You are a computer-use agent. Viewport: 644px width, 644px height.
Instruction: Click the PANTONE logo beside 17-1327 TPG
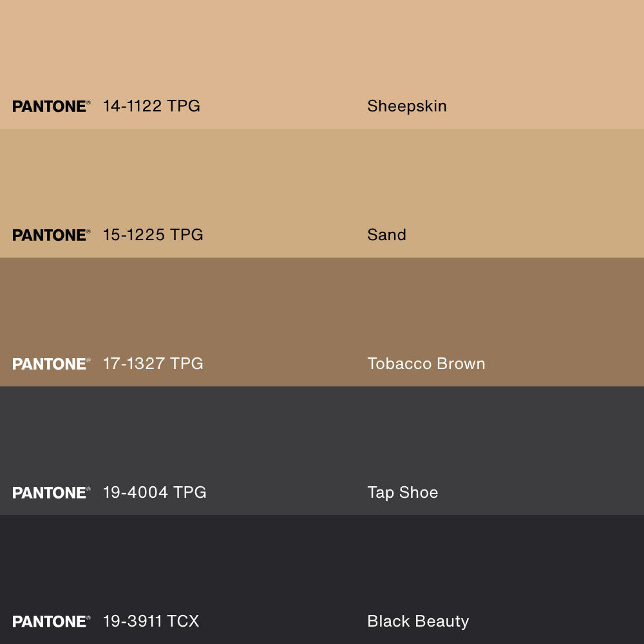(x=51, y=364)
